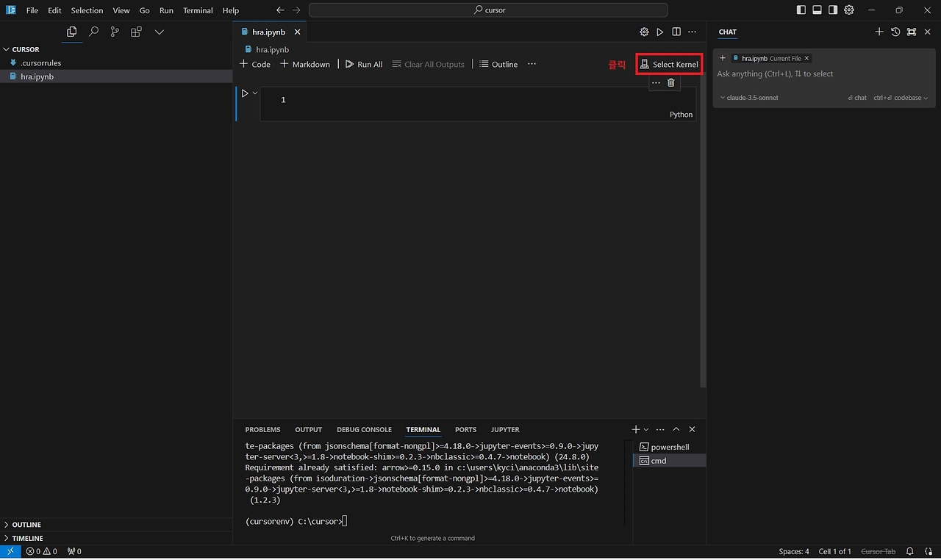The image size is (941, 560).
Task: Collapse the CURSOR folder section
Action: coord(116,49)
